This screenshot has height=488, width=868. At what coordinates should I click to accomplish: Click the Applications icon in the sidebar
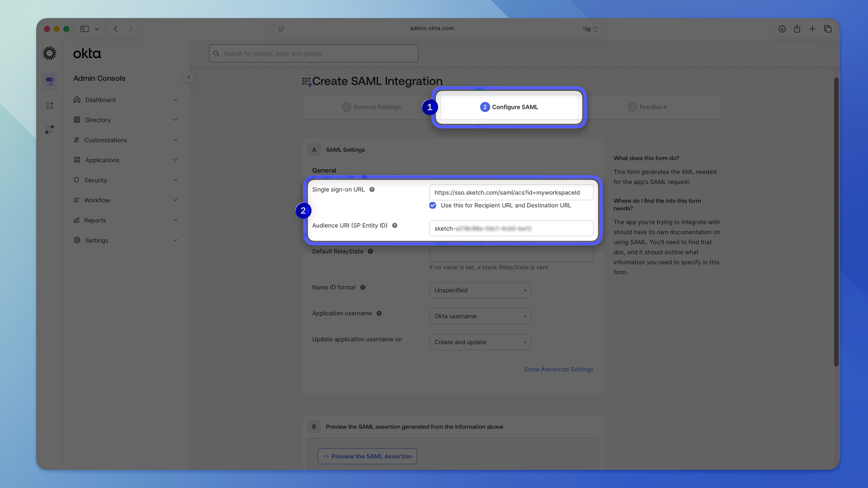coord(77,160)
